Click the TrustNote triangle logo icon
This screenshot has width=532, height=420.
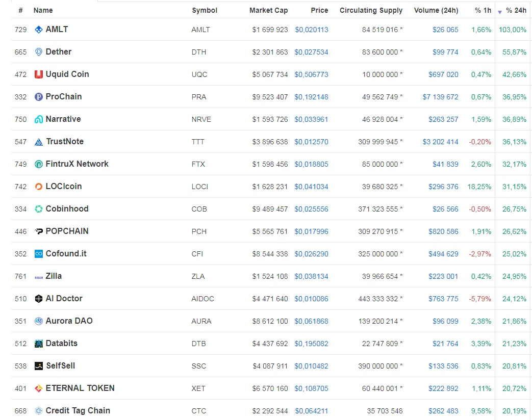pyautogui.click(x=39, y=142)
